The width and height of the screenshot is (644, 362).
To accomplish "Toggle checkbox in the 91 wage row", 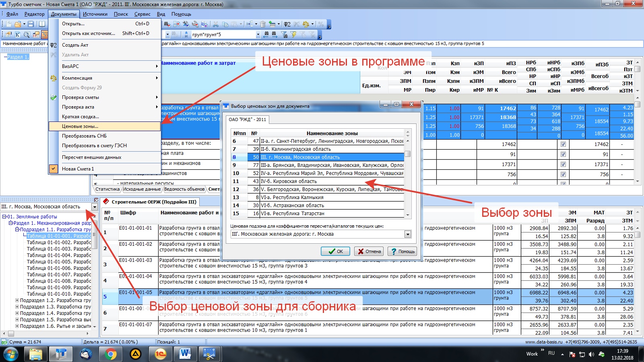I will click(x=563, y=154).
